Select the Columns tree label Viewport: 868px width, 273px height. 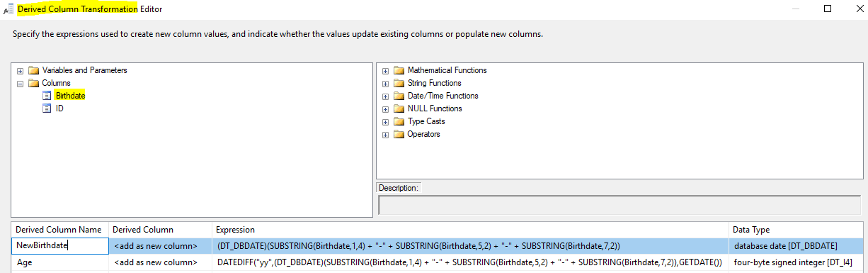[57, 84]
